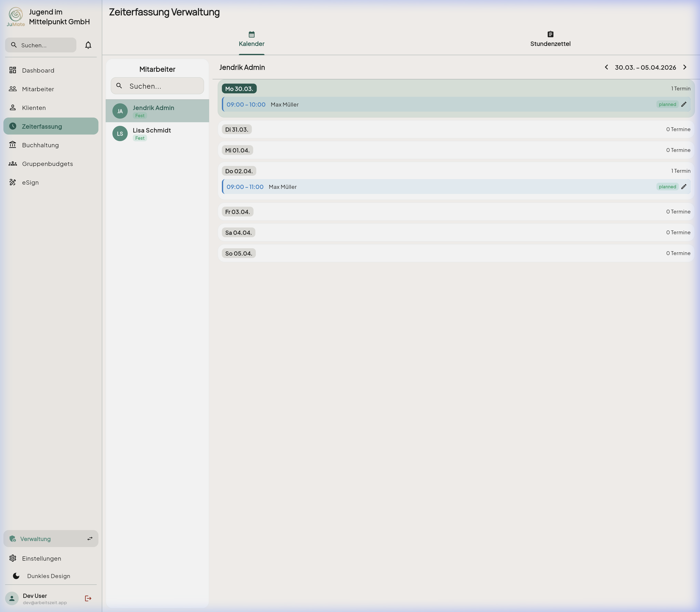Screen dimensions: 700x612
Task: Open the Dashboard page
Action: (38, 70)
